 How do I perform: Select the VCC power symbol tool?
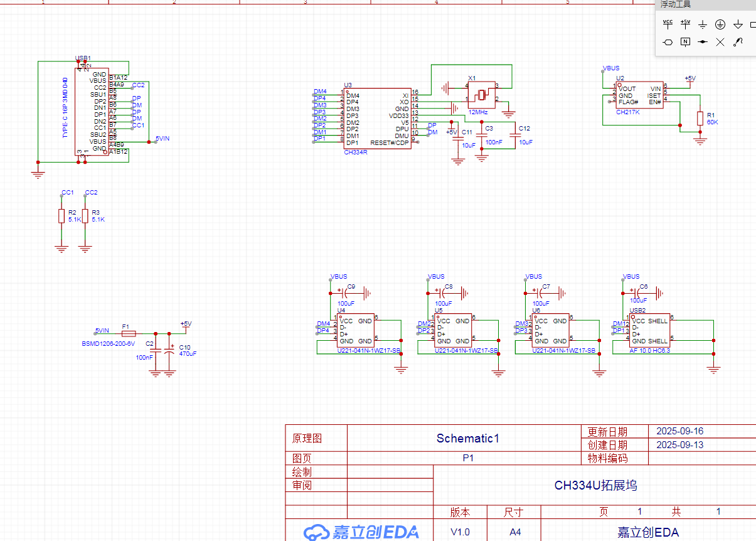[x=668, y=24]
